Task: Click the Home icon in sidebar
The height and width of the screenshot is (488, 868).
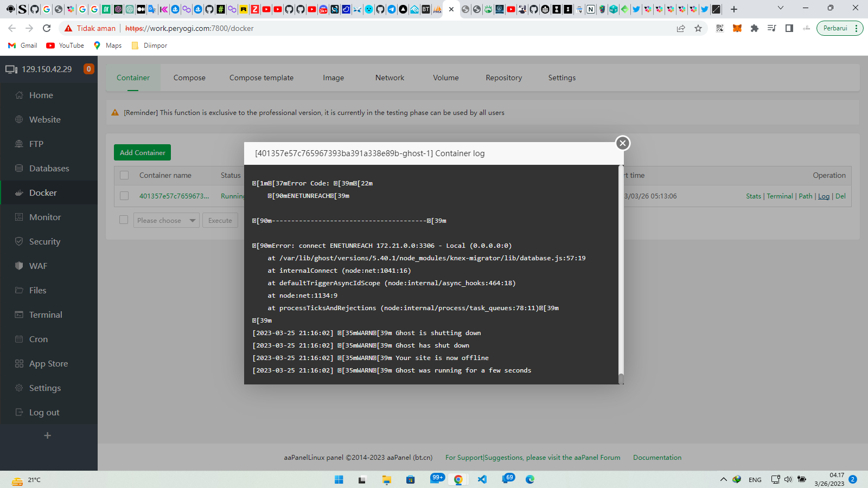Action: 19,95
